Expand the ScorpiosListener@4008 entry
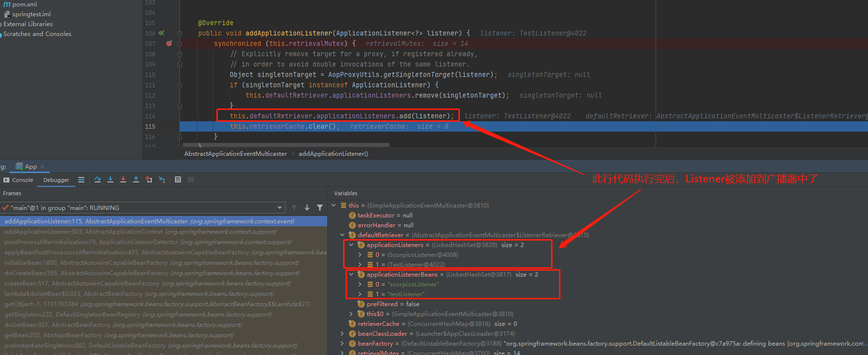 pyautogui.click(x=360, y=255)
